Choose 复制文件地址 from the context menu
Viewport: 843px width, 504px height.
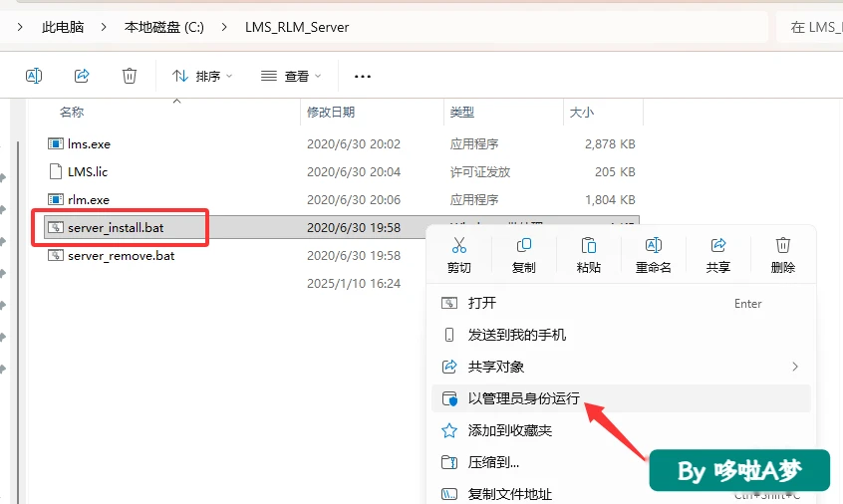coord(621,494)
